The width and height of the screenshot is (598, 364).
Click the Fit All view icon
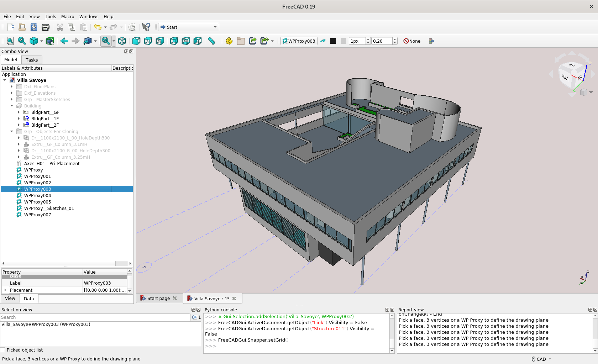[10, 41]
